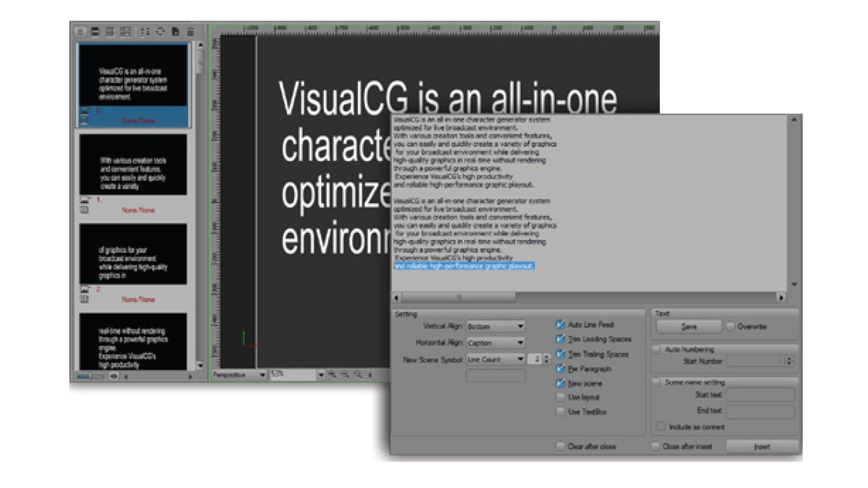The height and width of the screenshot is (488, 868).
Task: Click the line count stepper arrows
Action: (547, 359)
